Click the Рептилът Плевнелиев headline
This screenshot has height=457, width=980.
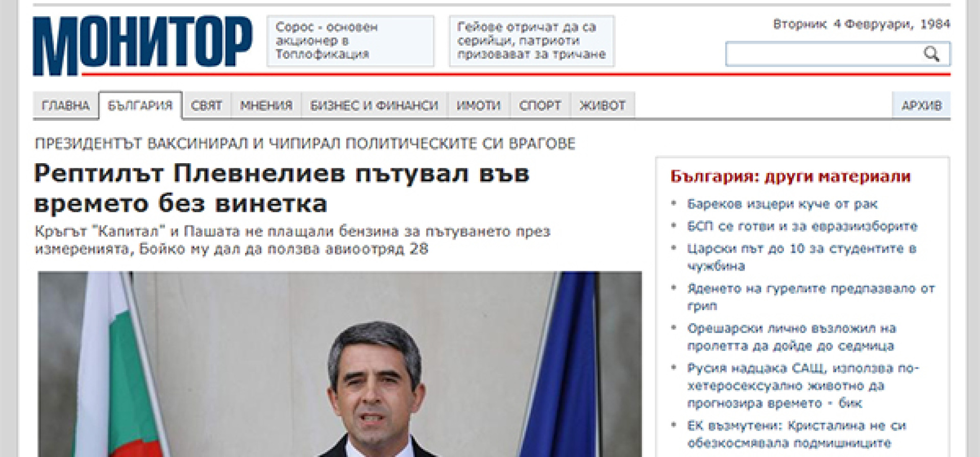(x=281, y=189)
